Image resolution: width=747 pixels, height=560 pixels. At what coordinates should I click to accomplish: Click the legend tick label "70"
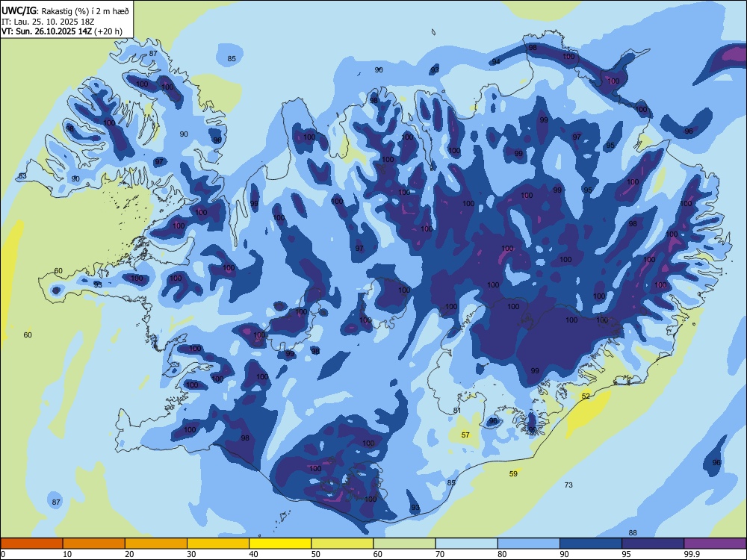tap(440, 554)
